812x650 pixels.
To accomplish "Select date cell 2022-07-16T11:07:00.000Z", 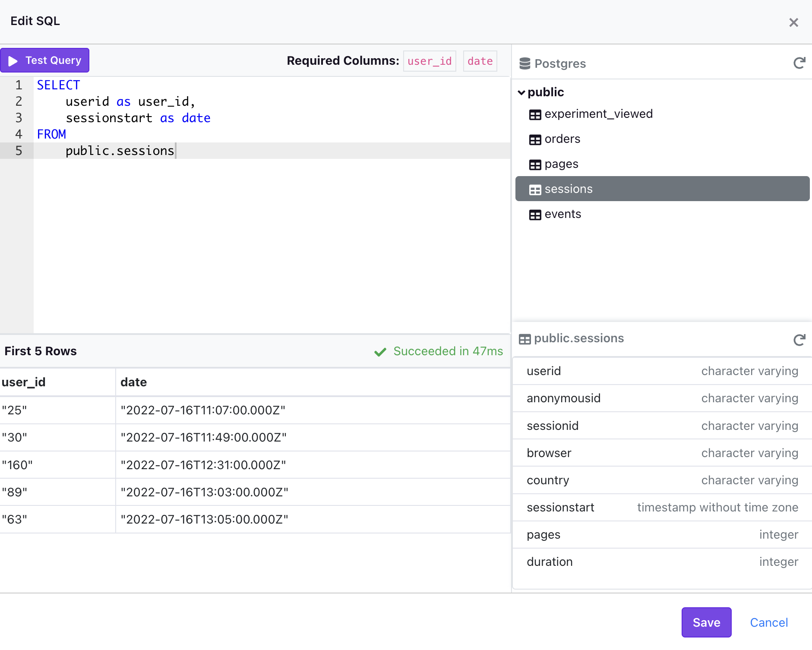I will click(x=313, y=410).
